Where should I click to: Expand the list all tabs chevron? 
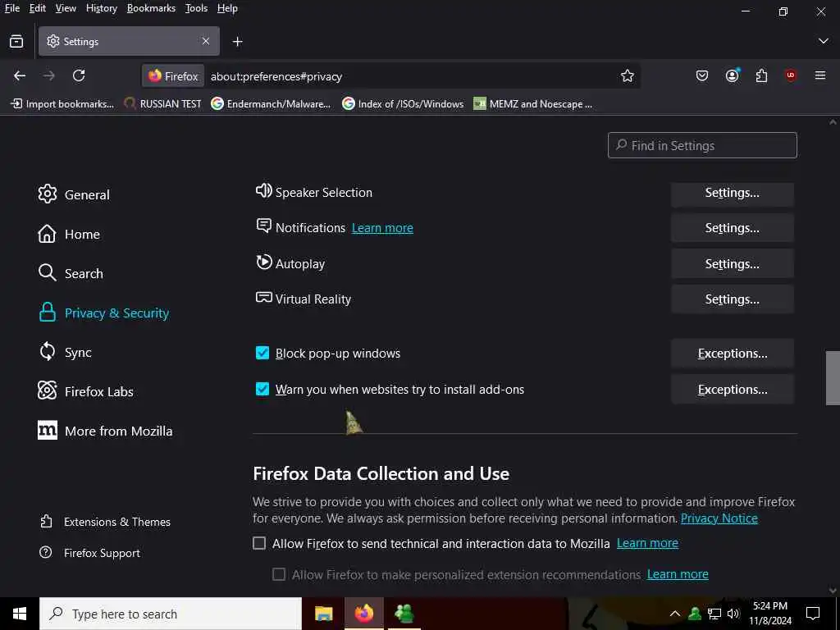(824, 41)
